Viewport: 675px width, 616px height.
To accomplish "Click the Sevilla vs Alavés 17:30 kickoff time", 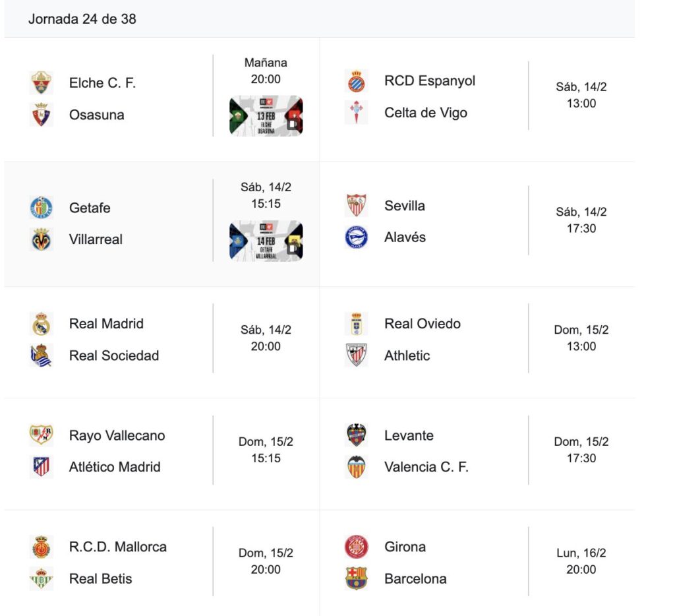I will click(581, 228).
